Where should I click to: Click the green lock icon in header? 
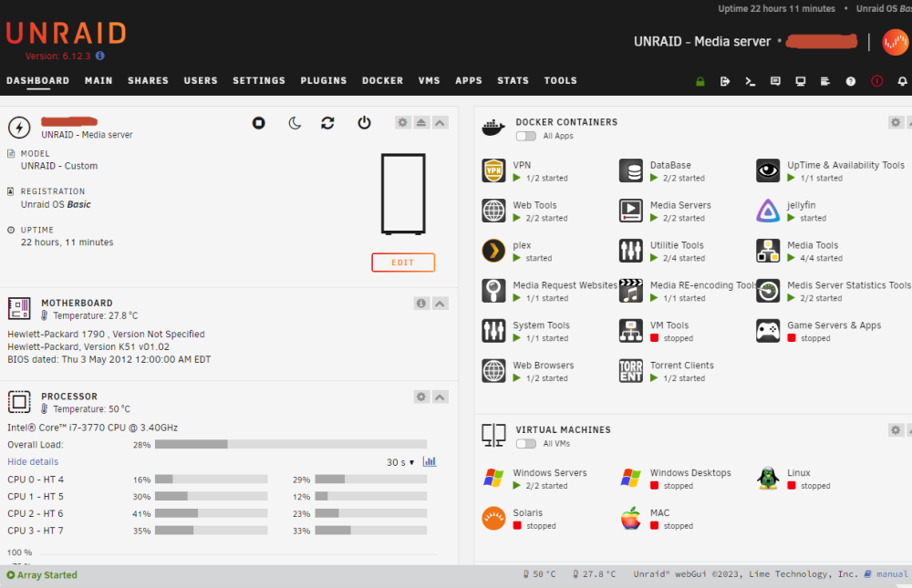(700, 81)
